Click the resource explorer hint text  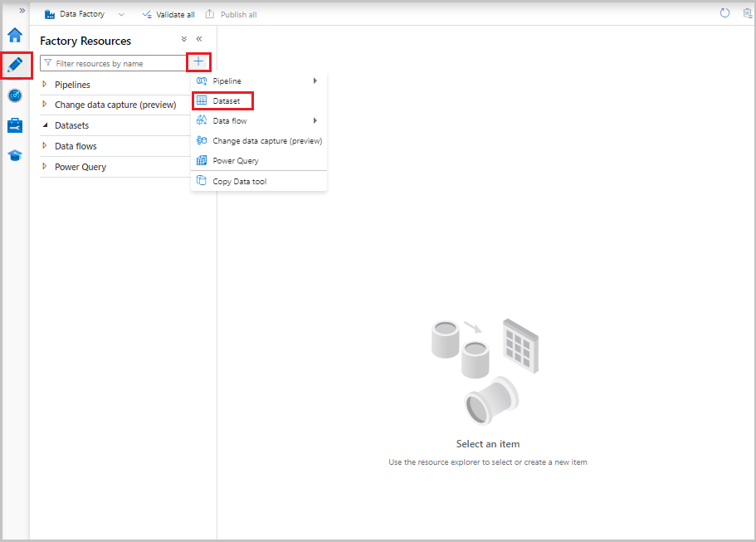point(488,462)
